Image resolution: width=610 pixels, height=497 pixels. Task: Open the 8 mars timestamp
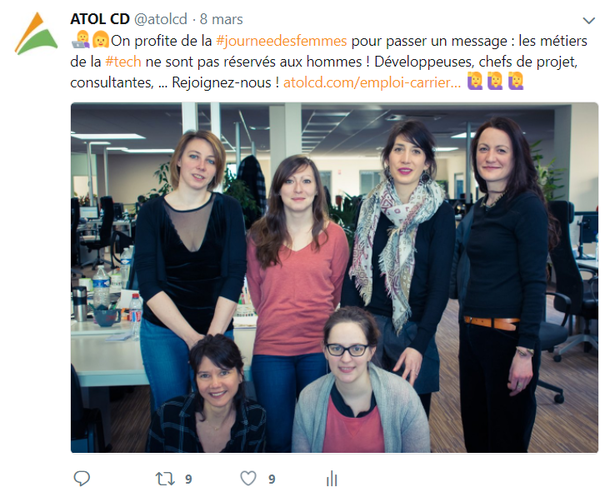click(x=221, y=19)
